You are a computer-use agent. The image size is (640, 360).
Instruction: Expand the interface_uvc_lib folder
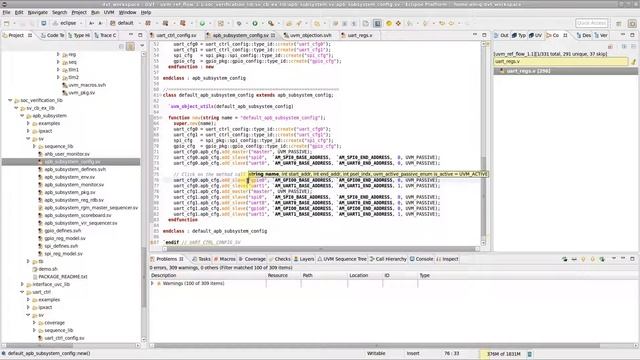click(x=22, y=284)
